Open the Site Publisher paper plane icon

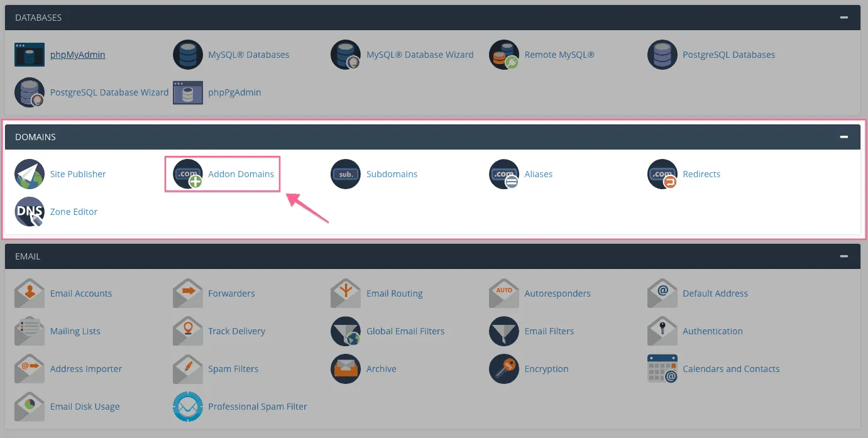(x=30, y=174)
